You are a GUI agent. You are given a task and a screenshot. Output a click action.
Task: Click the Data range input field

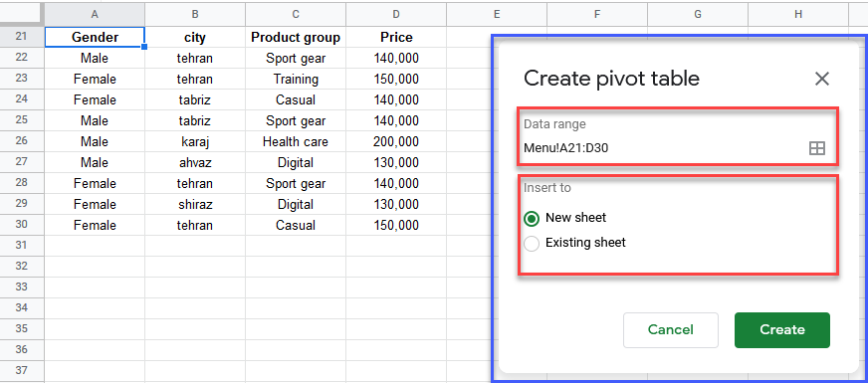(x=664, y=148)
